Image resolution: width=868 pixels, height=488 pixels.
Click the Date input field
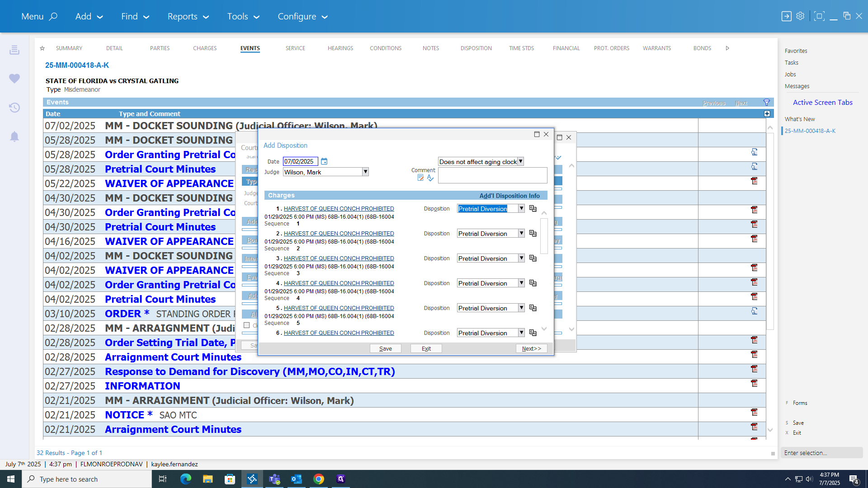[x=301, y=161]
